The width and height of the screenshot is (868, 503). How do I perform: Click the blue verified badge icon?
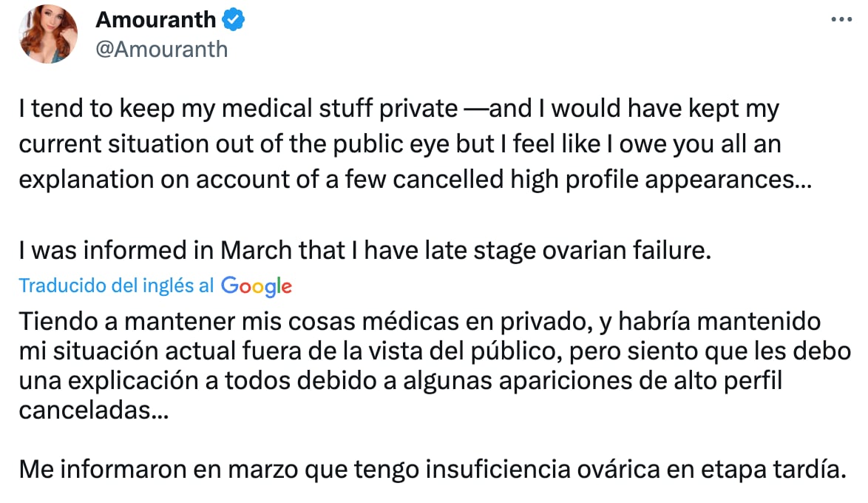(235, 21)
